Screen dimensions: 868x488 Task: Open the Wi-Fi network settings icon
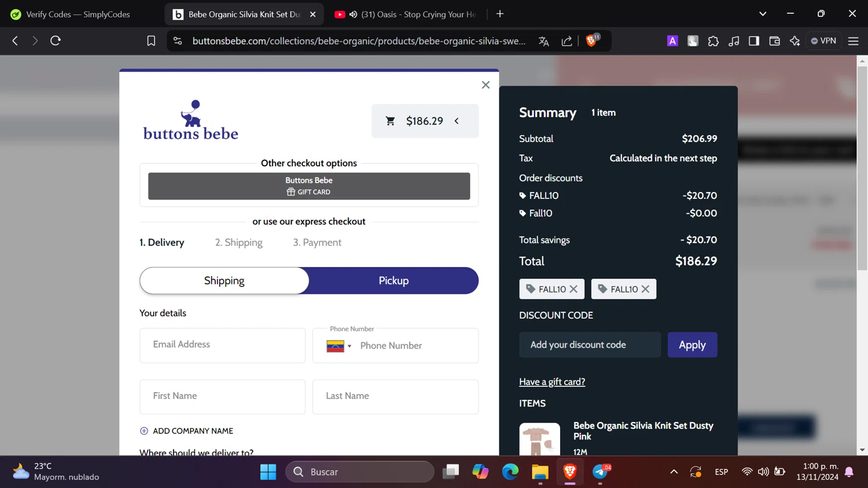[747, 472]
